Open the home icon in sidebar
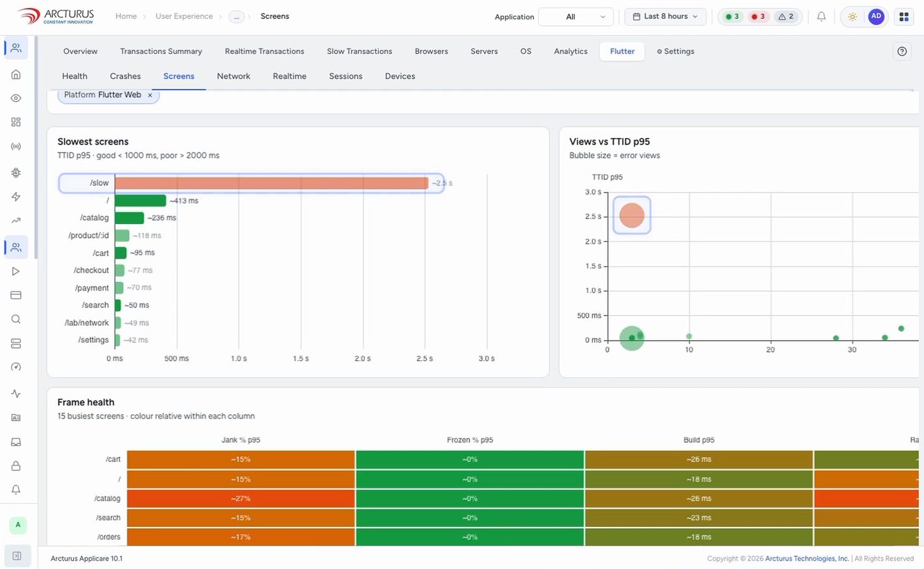This screenshot has height=569, width=924. coord(16,75)
